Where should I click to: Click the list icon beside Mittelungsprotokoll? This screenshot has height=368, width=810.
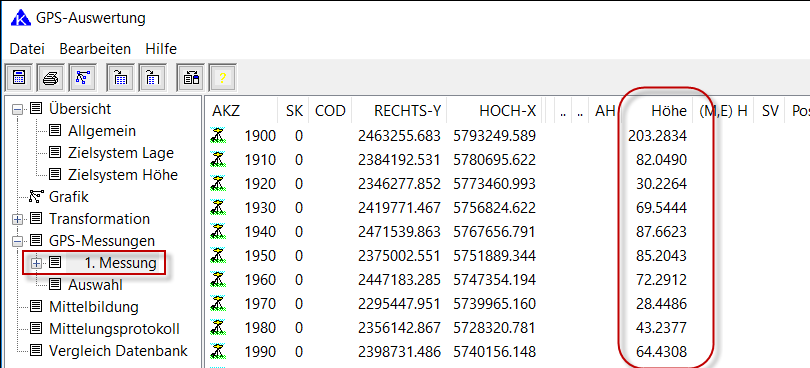36,329
